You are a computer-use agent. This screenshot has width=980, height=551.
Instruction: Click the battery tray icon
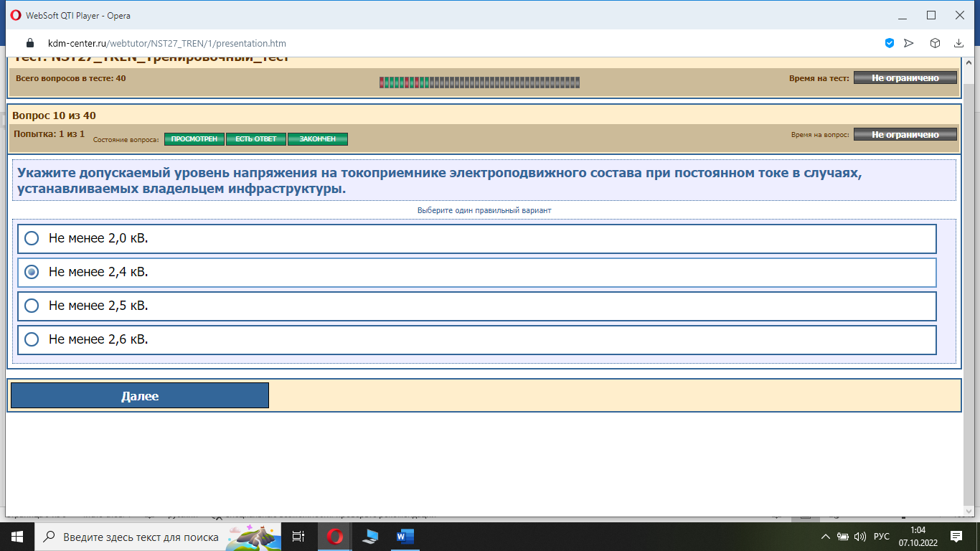click(x=843, y=537)
